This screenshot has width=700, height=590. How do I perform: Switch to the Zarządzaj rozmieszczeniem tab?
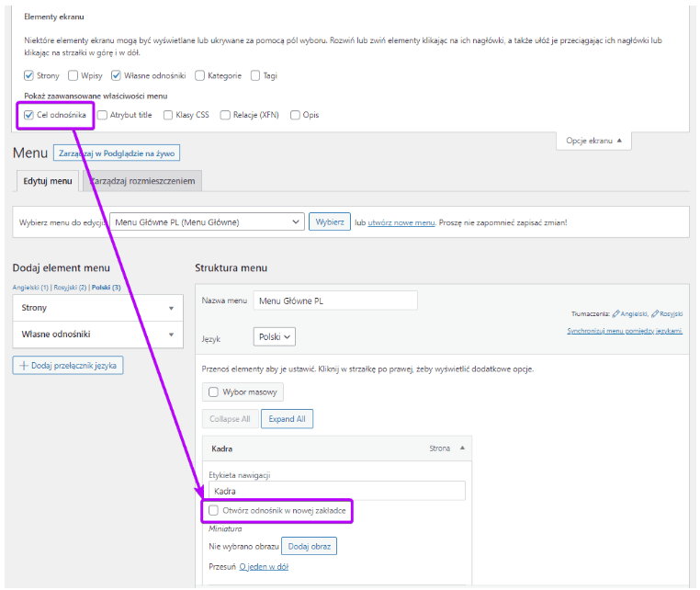click(143, 181)
